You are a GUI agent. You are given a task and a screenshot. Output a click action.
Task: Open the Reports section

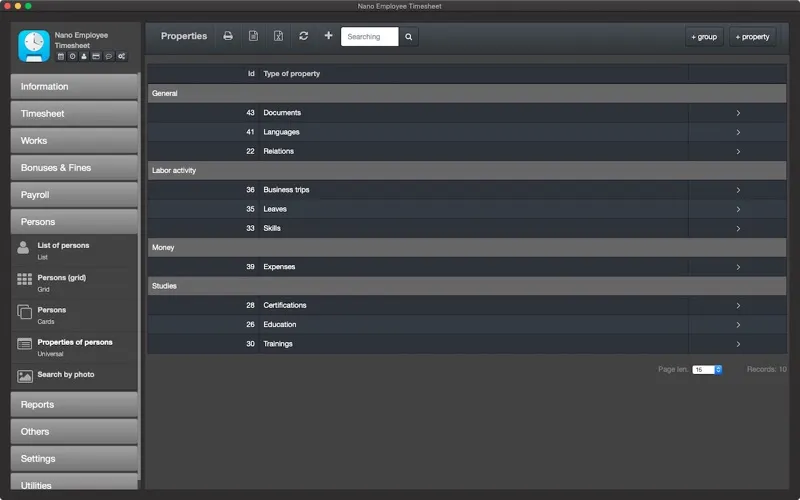pos(74,405)
